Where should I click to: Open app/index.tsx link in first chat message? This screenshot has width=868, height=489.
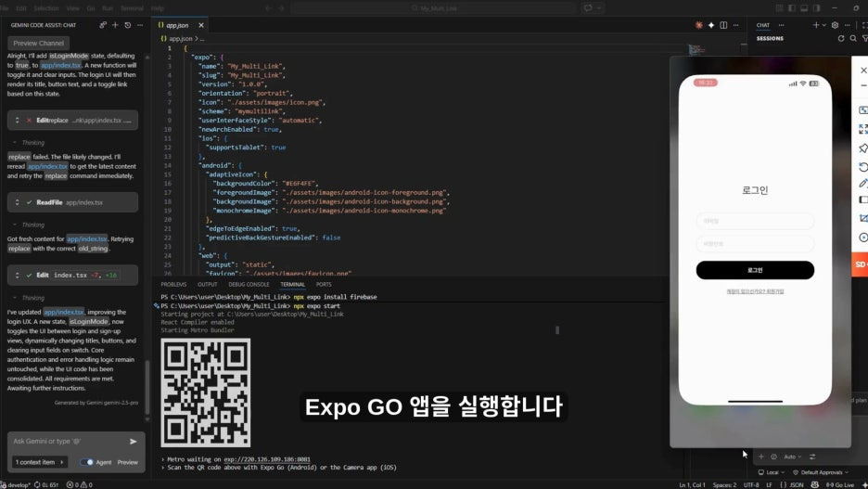pyautogui.click(x=60, y=65)
